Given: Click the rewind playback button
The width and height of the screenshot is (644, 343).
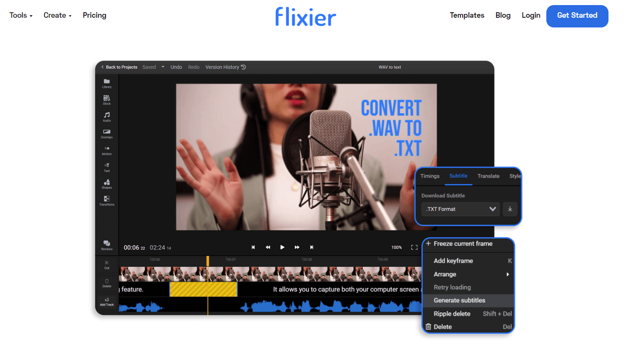Looking at the screenshot, I should 268,248.
